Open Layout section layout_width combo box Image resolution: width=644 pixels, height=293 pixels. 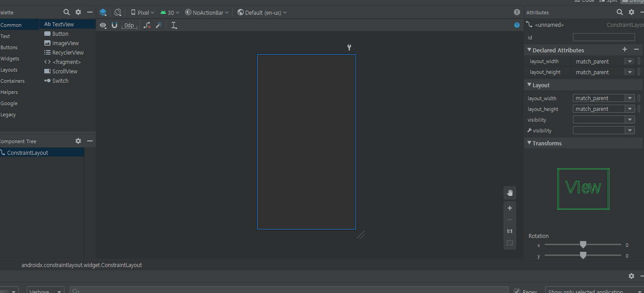pos(604,98)
